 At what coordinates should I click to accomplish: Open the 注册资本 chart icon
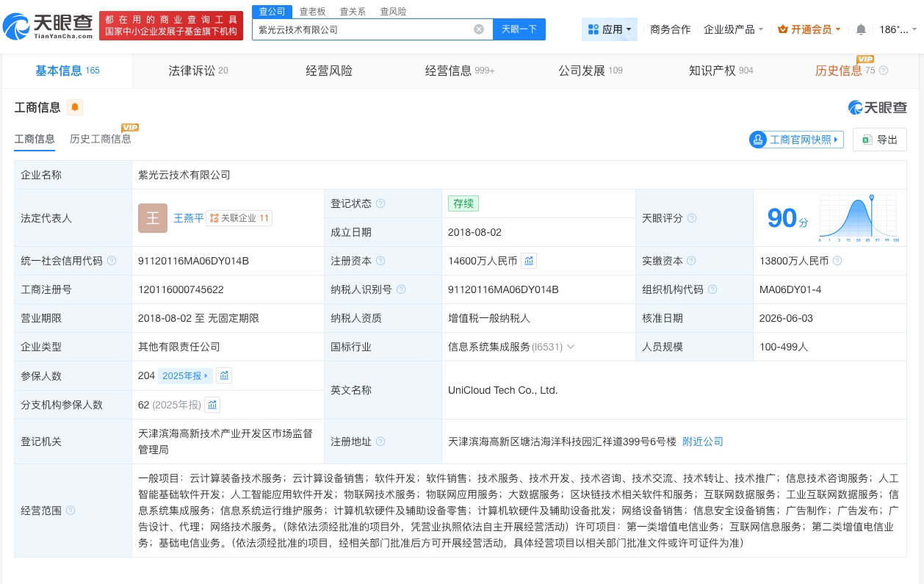[529, 261]
